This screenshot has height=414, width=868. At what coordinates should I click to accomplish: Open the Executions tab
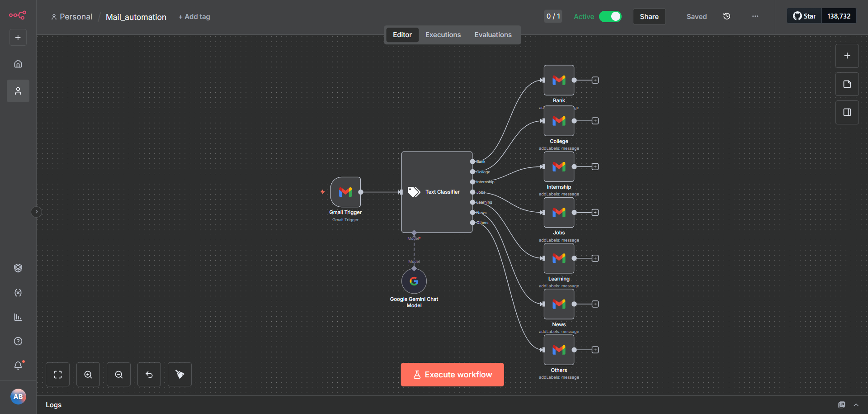pyautogui.click(x=443, y=35)
